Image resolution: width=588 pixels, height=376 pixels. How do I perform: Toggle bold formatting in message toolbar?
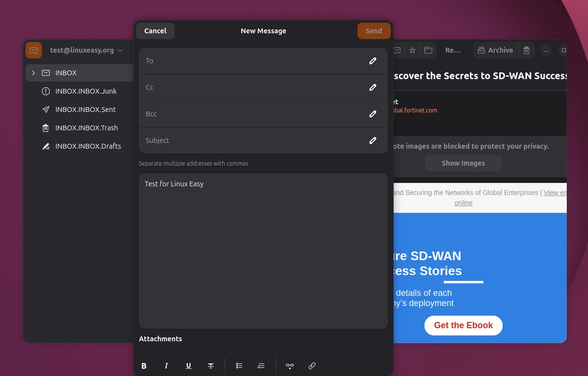point(144,366)
